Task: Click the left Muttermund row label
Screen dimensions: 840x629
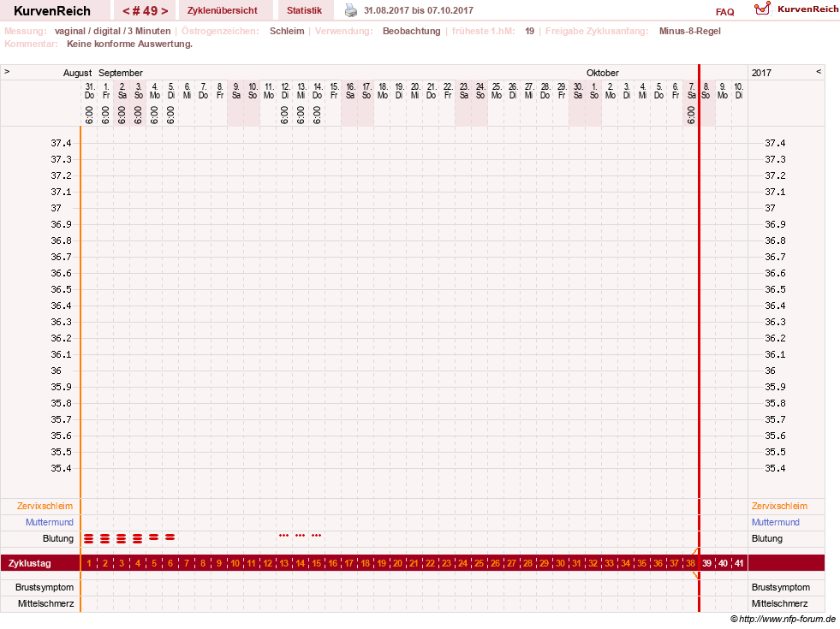Action: 50,522
